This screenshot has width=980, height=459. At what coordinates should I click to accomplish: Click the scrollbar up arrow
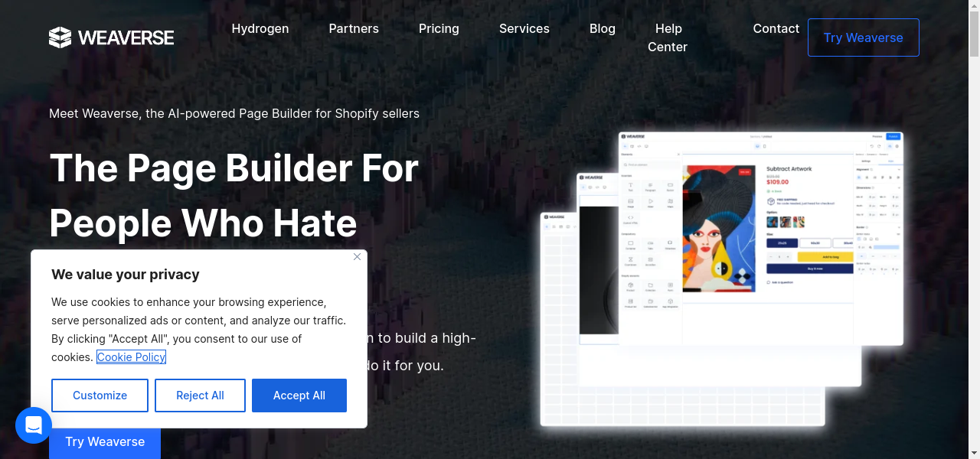974,7
